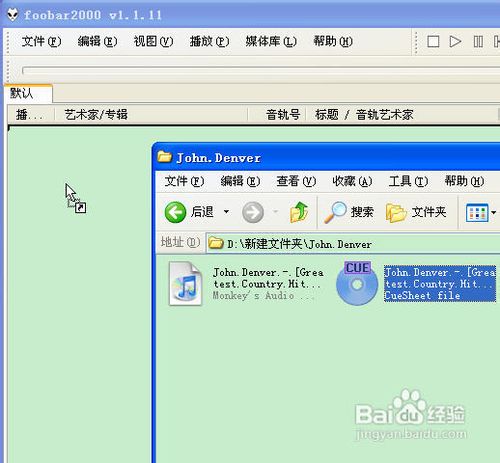
Task: Sort by 标题 / 音轨艺术家 column header
Action: pos(403,115)
